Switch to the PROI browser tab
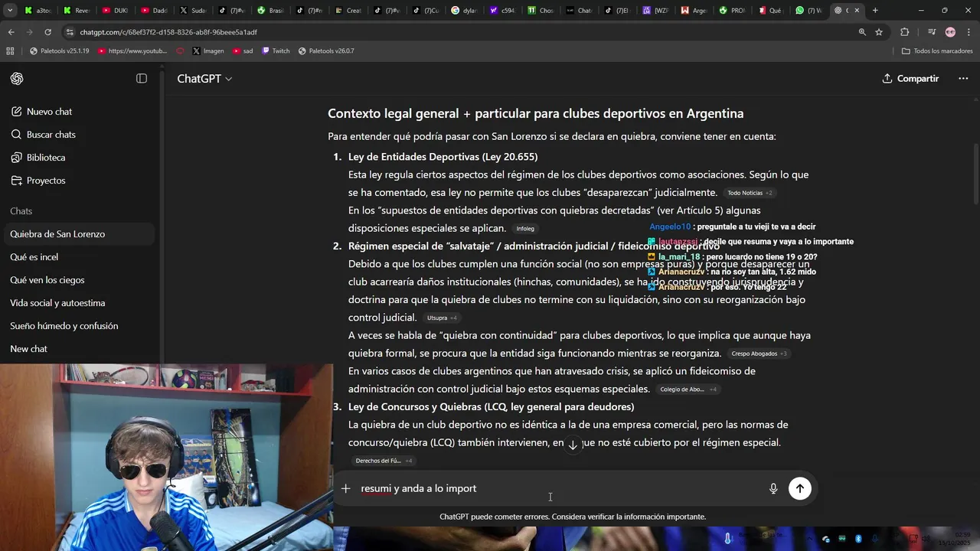This screenshot has width=980, height=551. (733, 11)
